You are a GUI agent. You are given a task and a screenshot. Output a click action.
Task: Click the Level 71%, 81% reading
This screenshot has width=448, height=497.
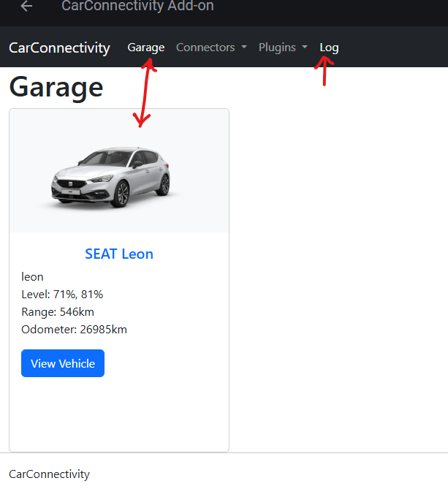62,295
